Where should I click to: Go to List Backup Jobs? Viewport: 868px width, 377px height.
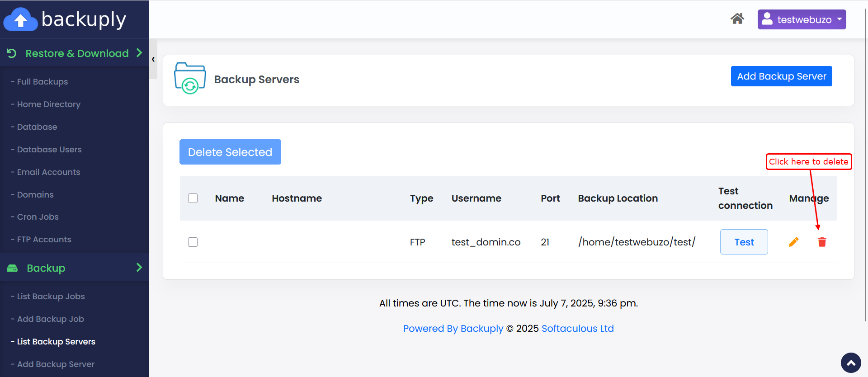tap(51, 297)
